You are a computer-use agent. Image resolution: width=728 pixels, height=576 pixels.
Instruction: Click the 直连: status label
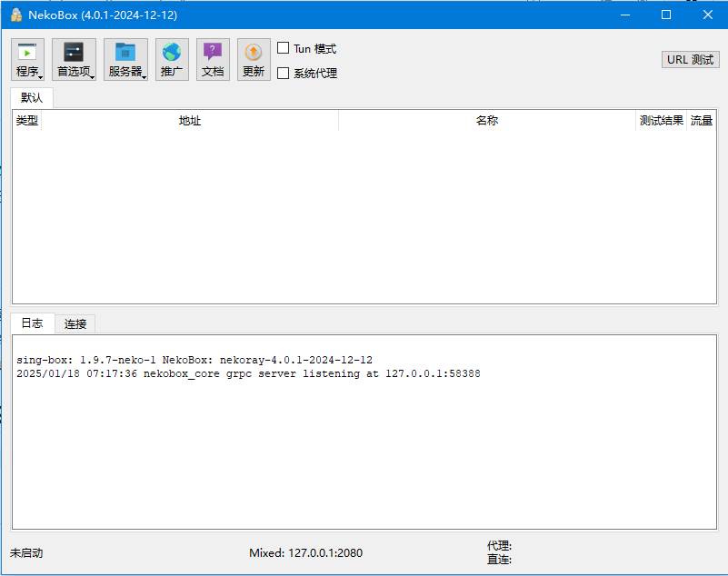click(x=499, y=560)
